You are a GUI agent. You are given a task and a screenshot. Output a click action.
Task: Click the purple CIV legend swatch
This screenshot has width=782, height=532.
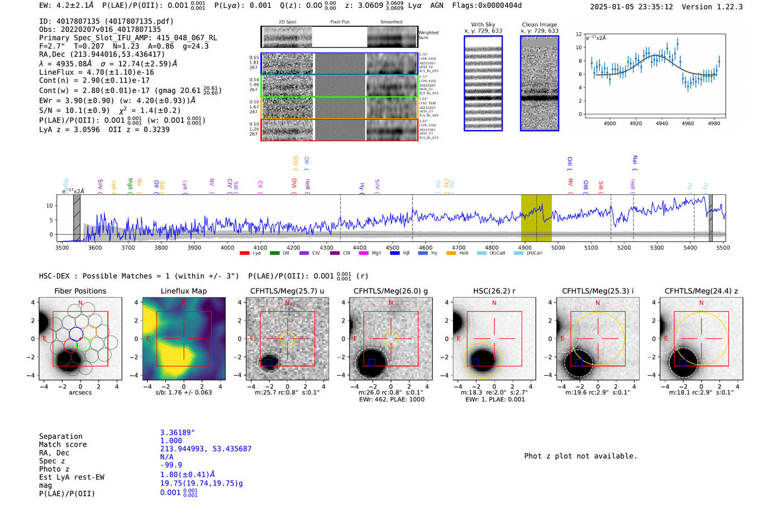pos(304,253)
